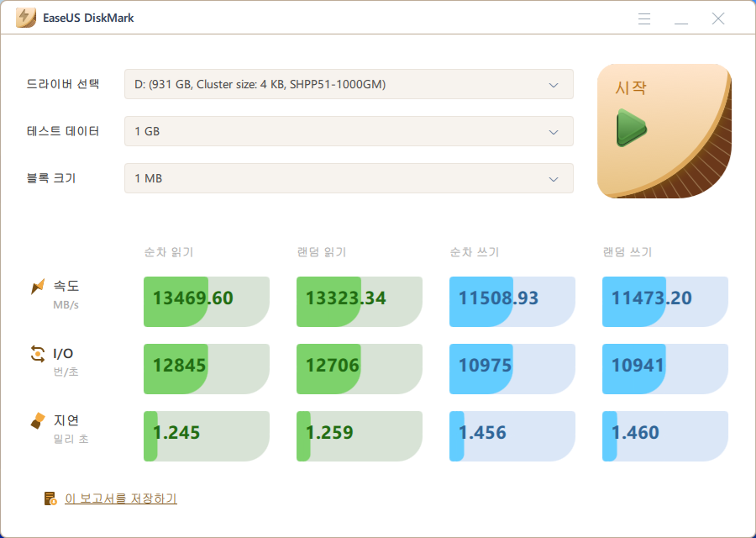Click the 순차 읽기 column header
This screenshot has height=538, width=756.
pyautogui.click(x=169, y=252)
